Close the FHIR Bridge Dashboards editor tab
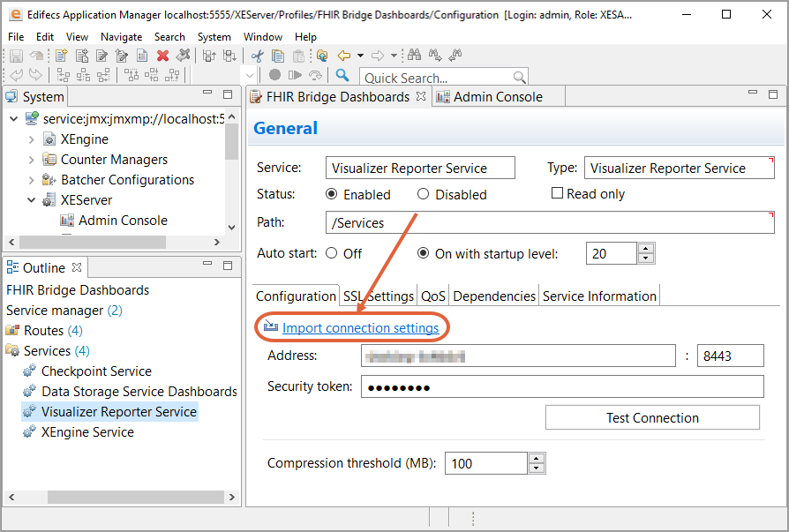The image size is (789, 532). click(x=421, y=96)
